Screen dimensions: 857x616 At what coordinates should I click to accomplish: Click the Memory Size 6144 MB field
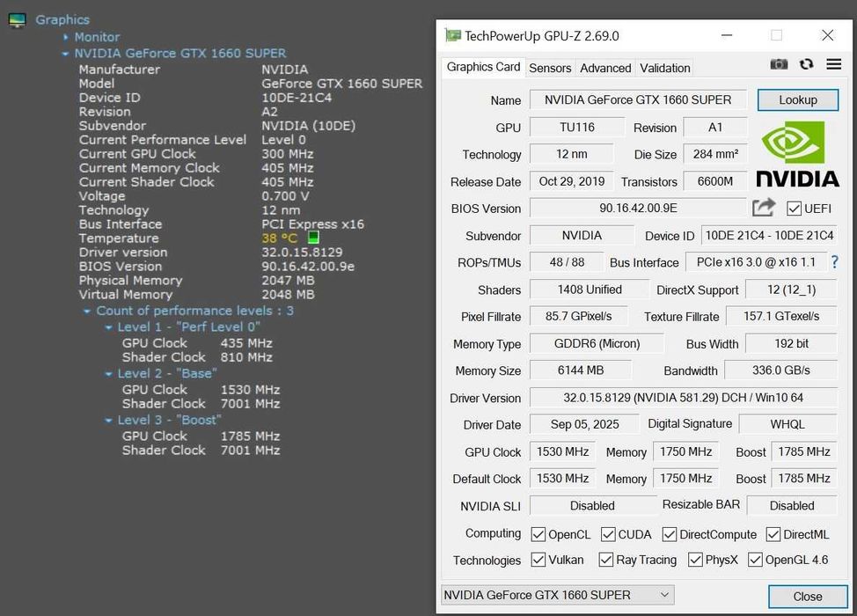coord(581,370)
